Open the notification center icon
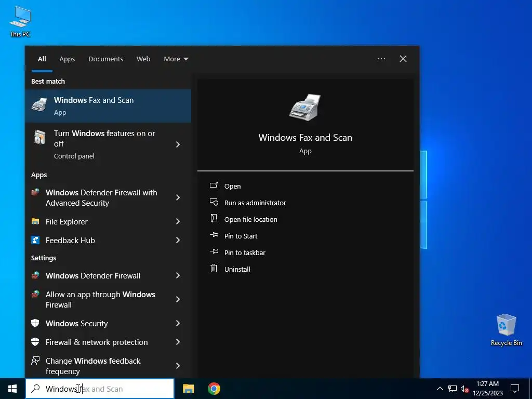 pos(515,389)
